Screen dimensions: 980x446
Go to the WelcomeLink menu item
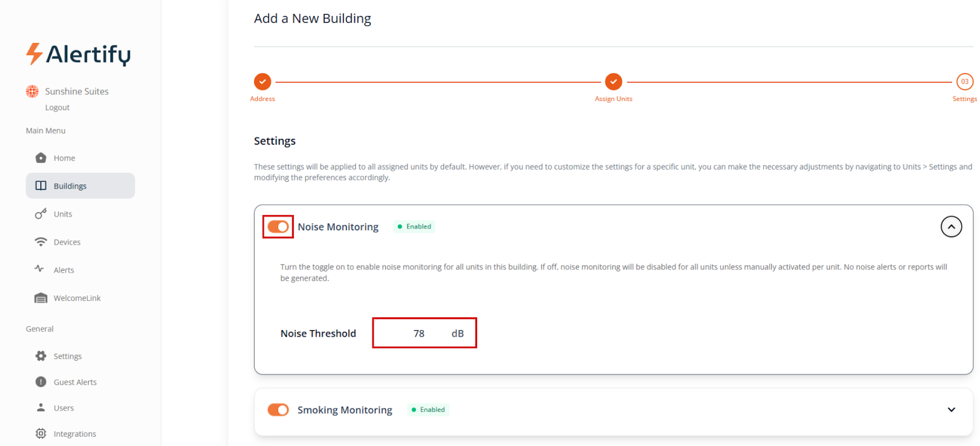(x=77, y=298)
